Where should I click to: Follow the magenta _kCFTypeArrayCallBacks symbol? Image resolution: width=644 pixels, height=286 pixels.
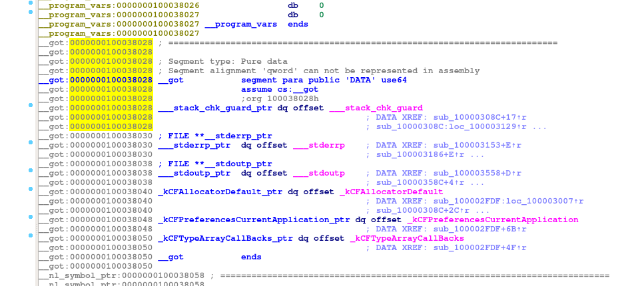click(407, 238)
